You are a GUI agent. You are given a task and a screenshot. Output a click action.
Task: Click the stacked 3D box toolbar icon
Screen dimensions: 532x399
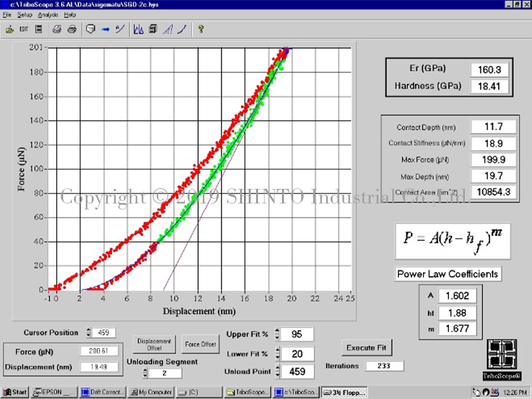pyautogui.click(x=153, y=29)
